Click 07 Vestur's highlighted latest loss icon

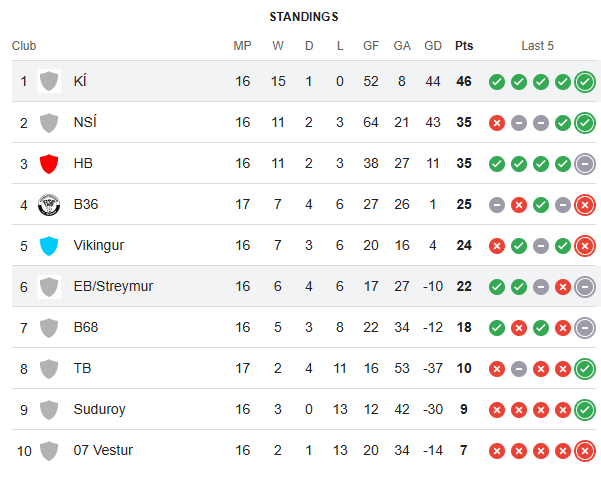pos(585,451)
